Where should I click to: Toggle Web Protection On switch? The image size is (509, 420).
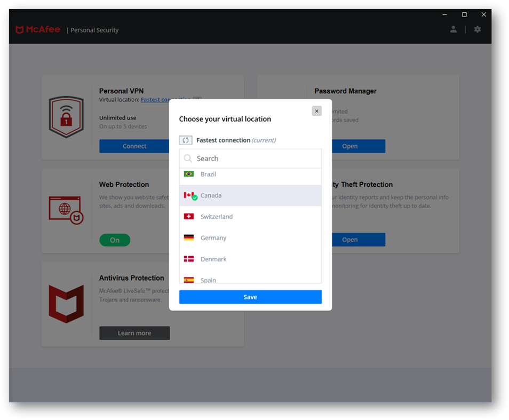pos(115,240)
